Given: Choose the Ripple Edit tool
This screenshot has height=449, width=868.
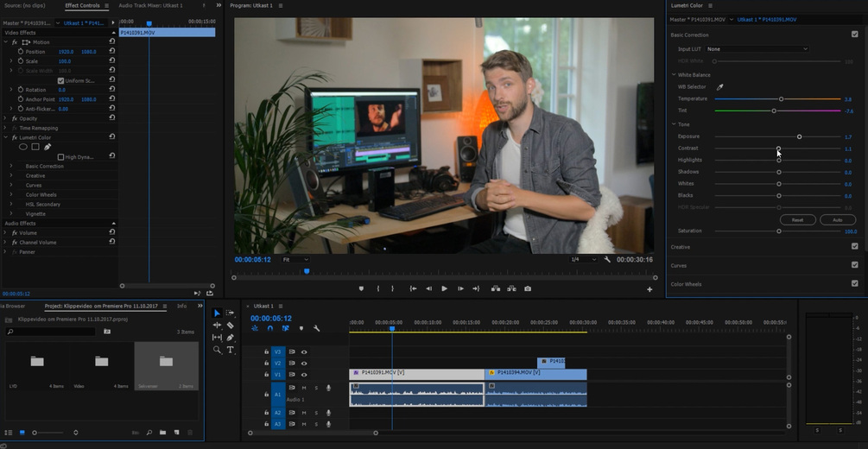Looking at the screenshot, I should tap(217, 325).
